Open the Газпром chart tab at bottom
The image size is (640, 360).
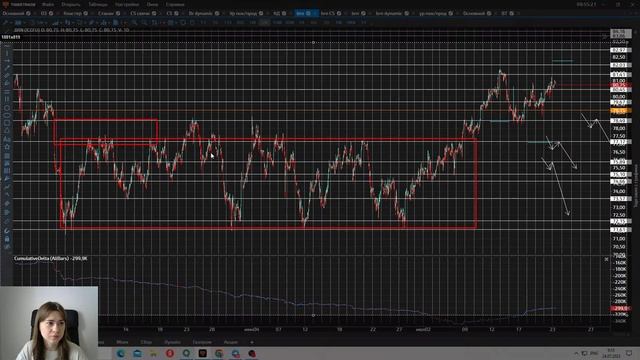[202, 342]
